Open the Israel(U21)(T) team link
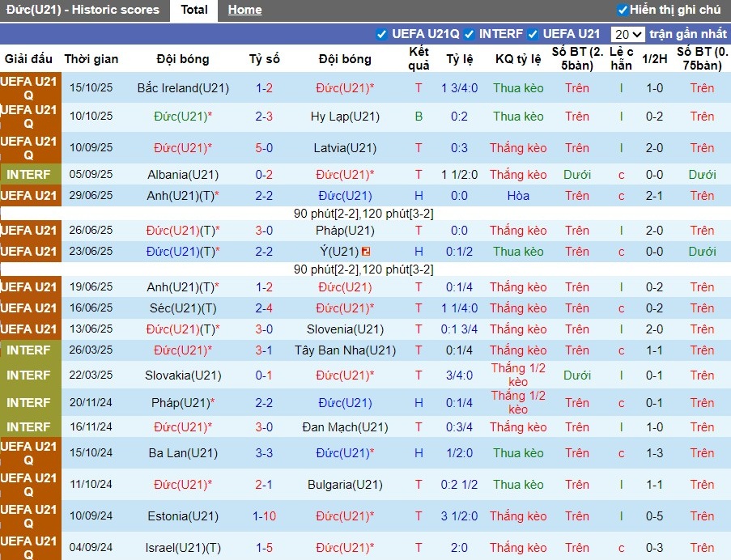Viewport: 731px width, 560px height. (183, 548)
